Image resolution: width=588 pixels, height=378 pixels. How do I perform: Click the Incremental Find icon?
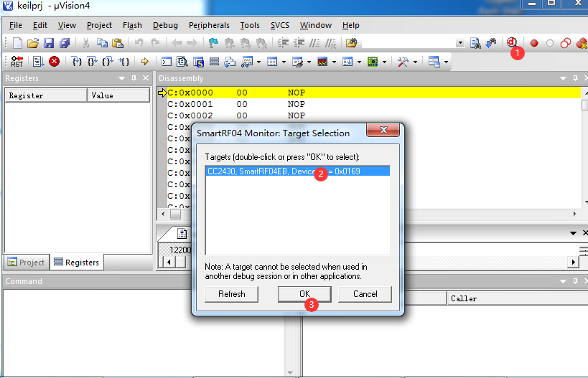tap(491, 43)
